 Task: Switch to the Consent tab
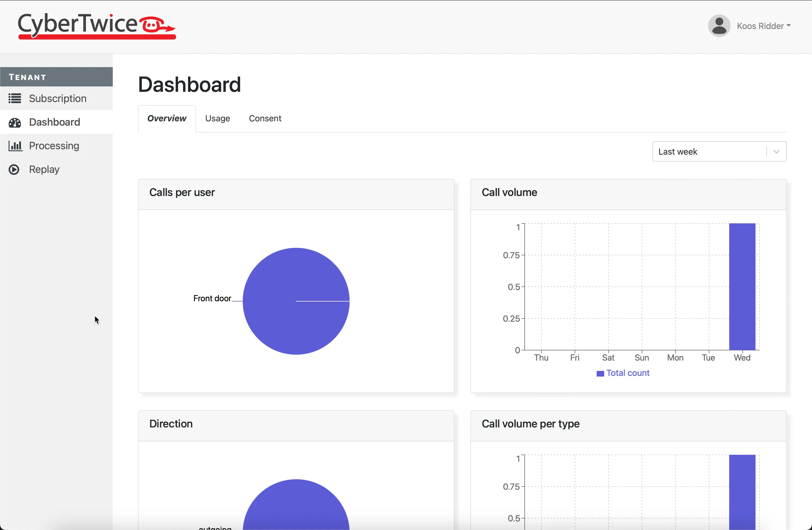(265, 118)
